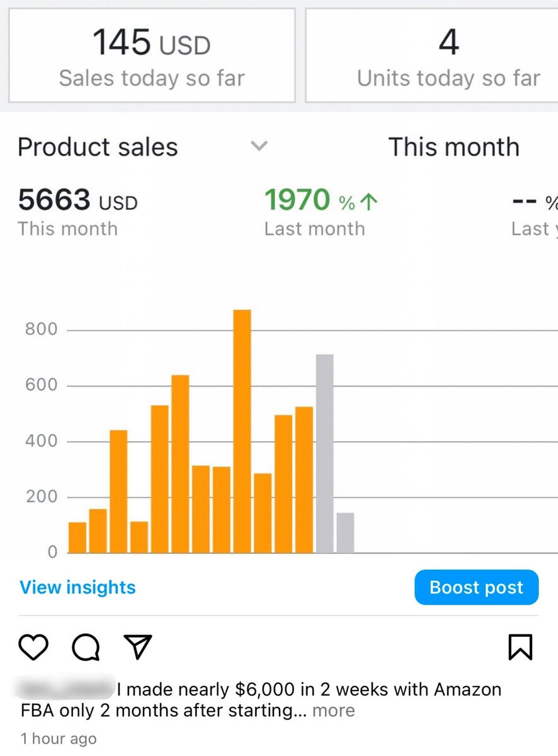Tap the green 1970% Last month comparison

tap(314, 212)
